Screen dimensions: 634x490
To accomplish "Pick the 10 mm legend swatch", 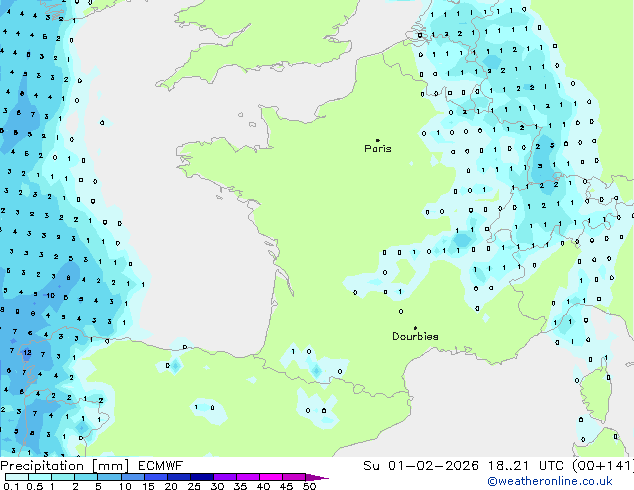I will coord(132,477).
